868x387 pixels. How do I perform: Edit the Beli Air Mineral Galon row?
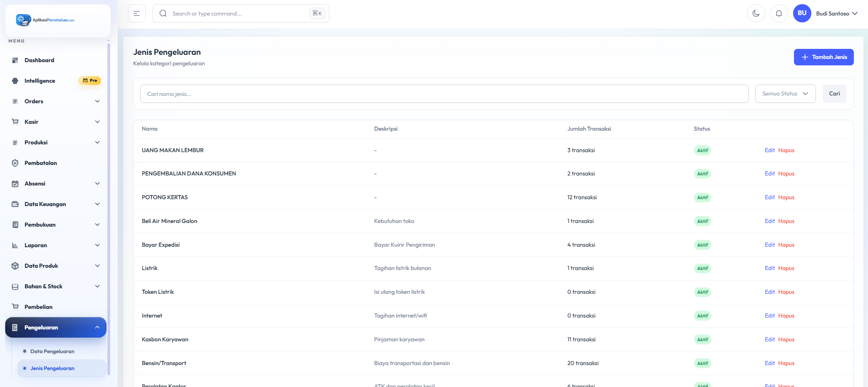[770, 221]
